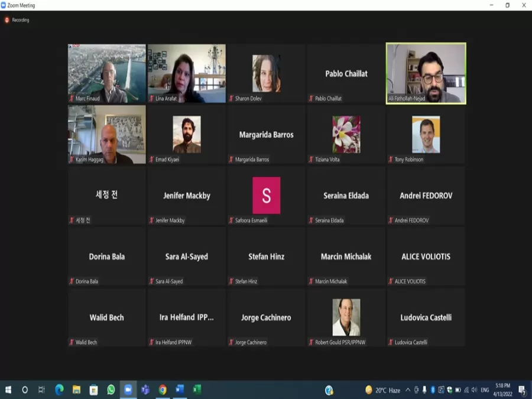Launch Microsoft Edge from the taskbar

pyautogui.click(x=59, y=390)
